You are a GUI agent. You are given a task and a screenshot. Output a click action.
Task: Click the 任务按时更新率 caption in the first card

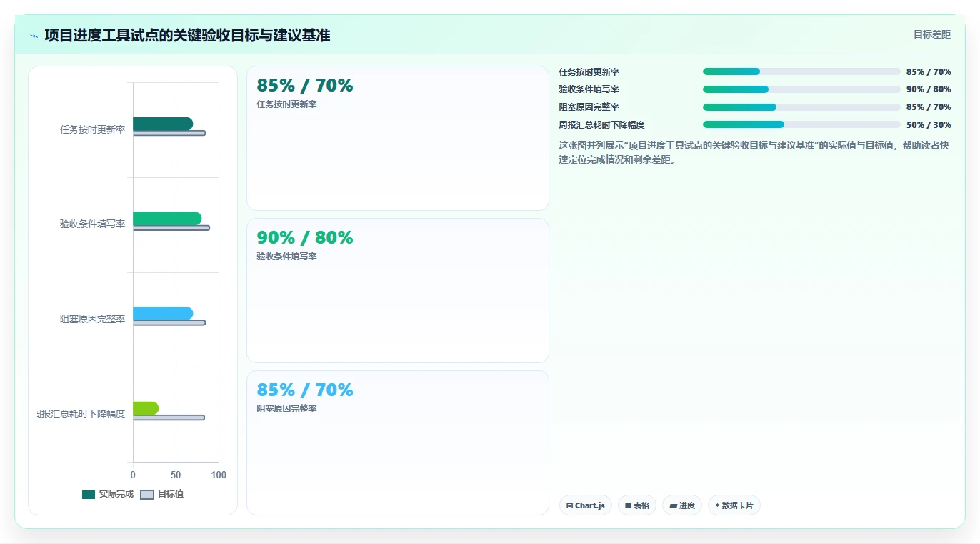286,104
